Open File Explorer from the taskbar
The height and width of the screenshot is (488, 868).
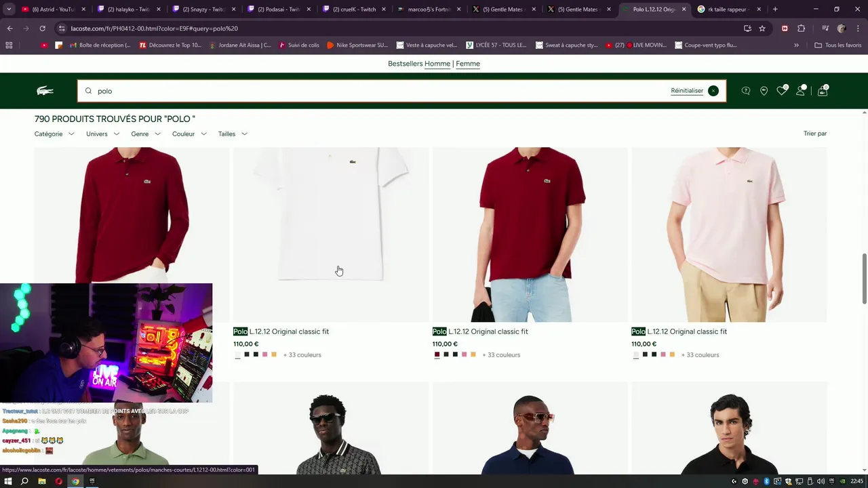pos(41,481)
